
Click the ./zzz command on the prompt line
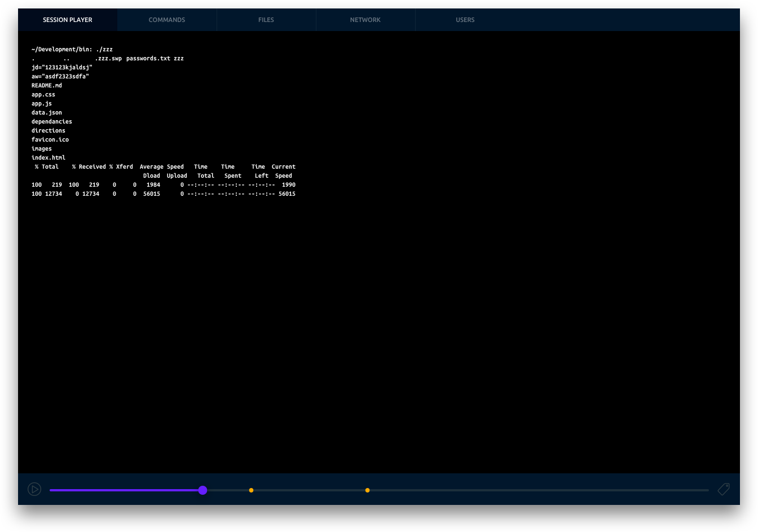104,50
